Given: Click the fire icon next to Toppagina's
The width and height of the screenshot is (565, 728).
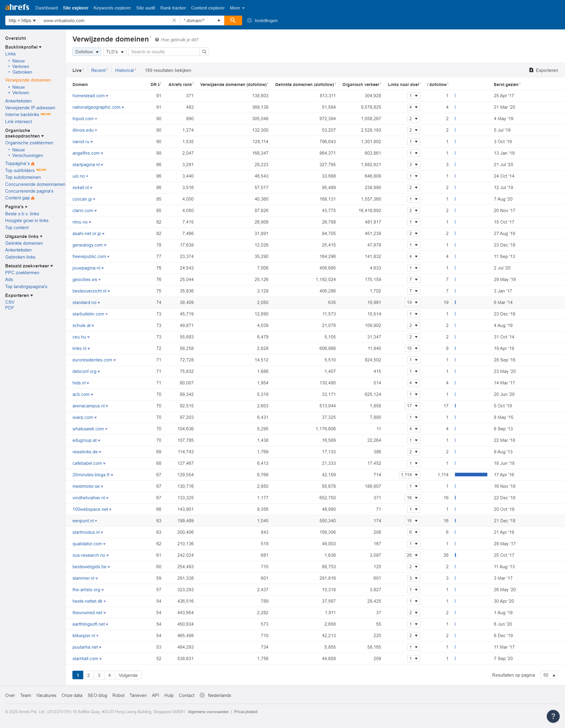Looking at the screenshot, I should pyautogui.click(x=33, y=164).
